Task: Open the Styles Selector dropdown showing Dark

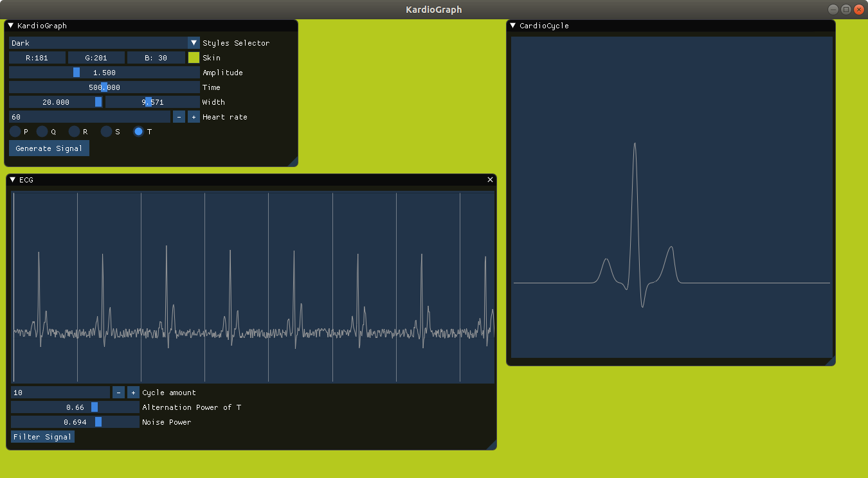Action: tap(194, 42)
